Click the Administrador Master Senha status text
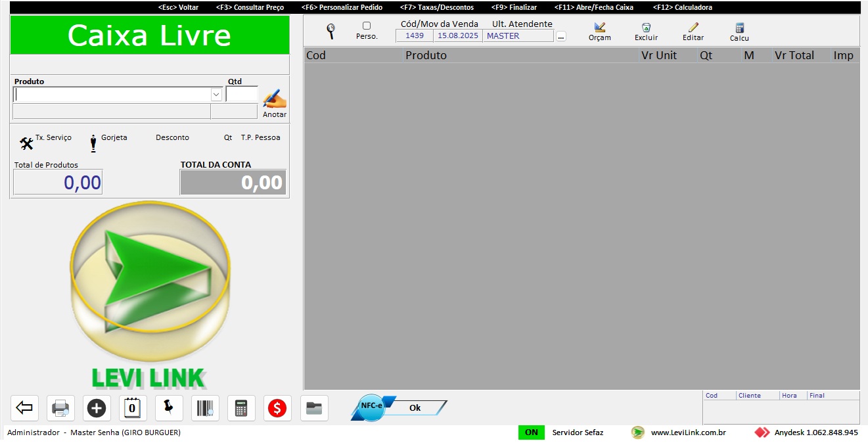The image size is (868, 443). [x=94, y=432]
